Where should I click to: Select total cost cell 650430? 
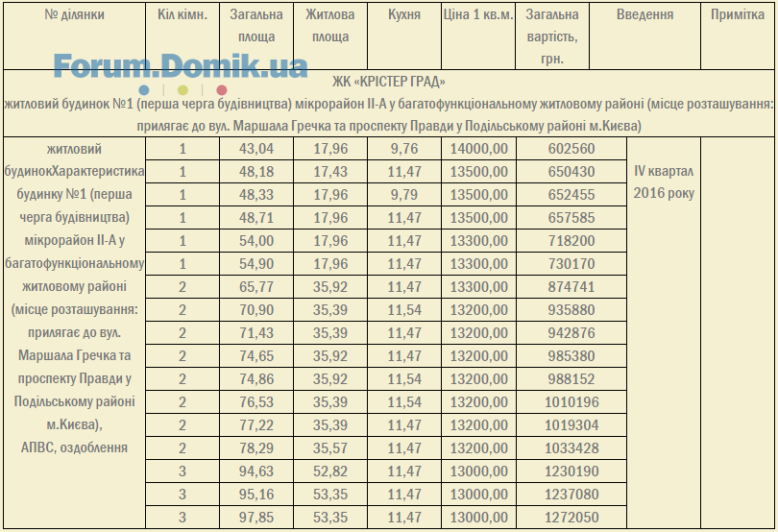point(571,172)
